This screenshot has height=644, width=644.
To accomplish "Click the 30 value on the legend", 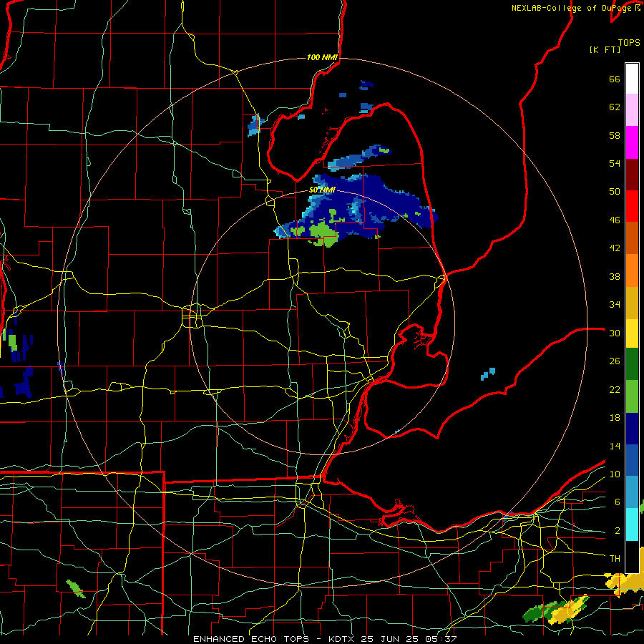I will click(x=615, y=333).
